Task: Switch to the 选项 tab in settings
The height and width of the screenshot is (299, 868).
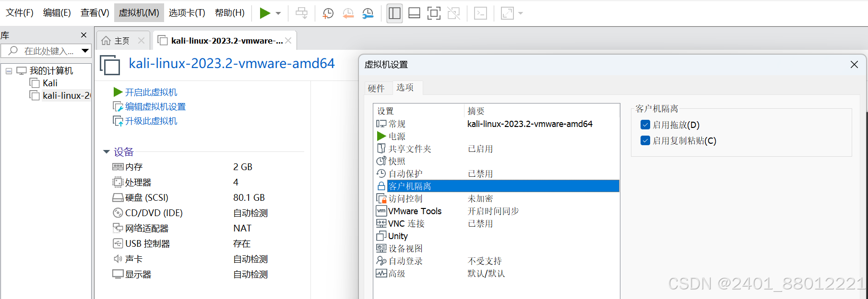Action: point(405,88)
